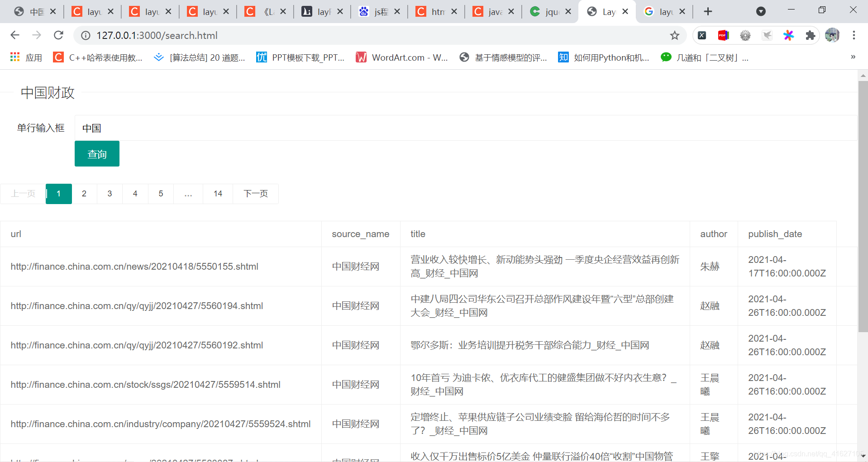Go to pagination page 3
The height and width of the screenshot is (462, 868).
[x=110, y=194]
